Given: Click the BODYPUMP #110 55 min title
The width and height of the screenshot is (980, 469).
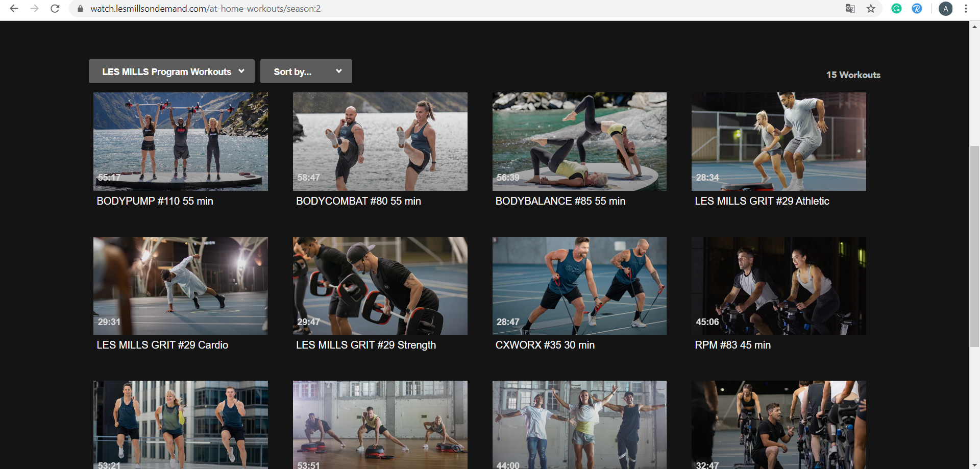Looking at the screenshot, I should click(x=155, y=201).
